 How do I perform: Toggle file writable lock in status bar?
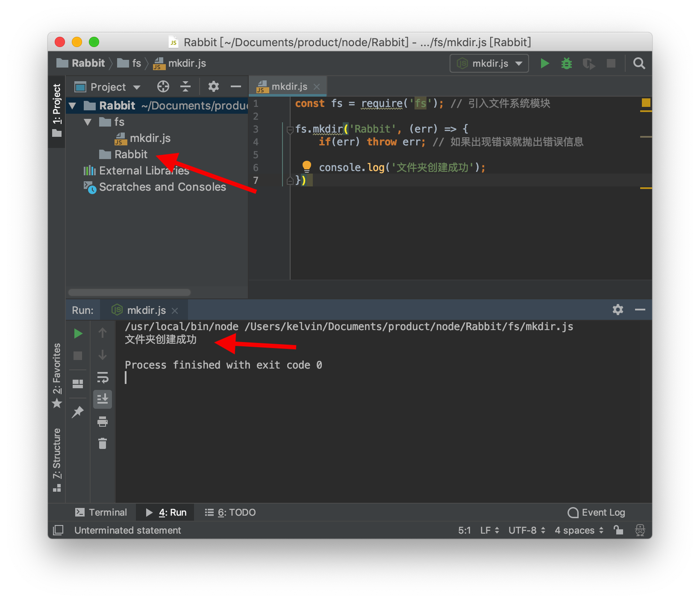point(618,530)
